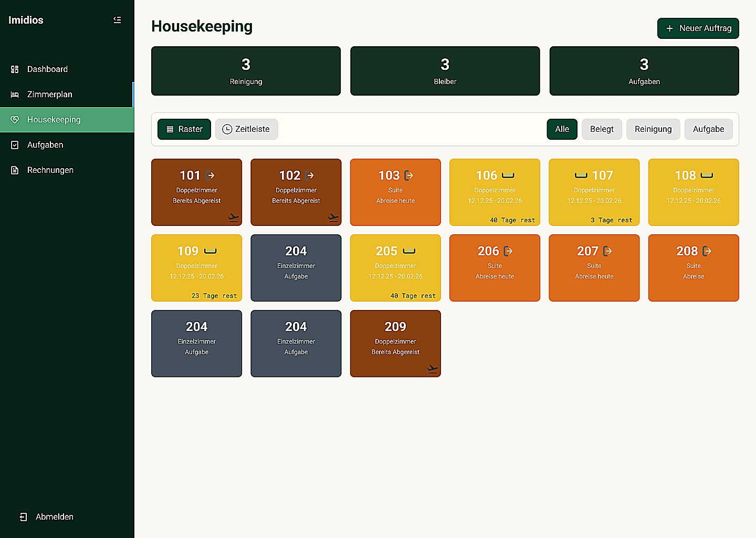
Task: Open the Bleiber summary card showing 3
Action: pyautogui.click(x=445, y=71)
